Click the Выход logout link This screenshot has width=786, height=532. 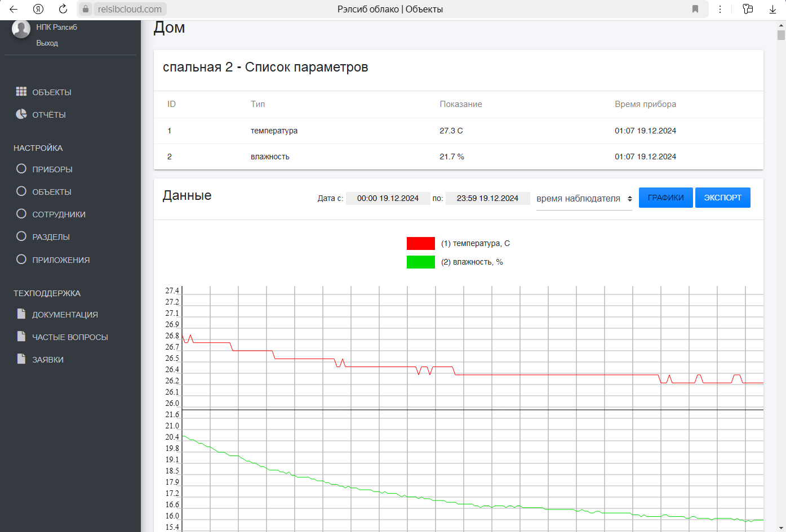point(47,43)
